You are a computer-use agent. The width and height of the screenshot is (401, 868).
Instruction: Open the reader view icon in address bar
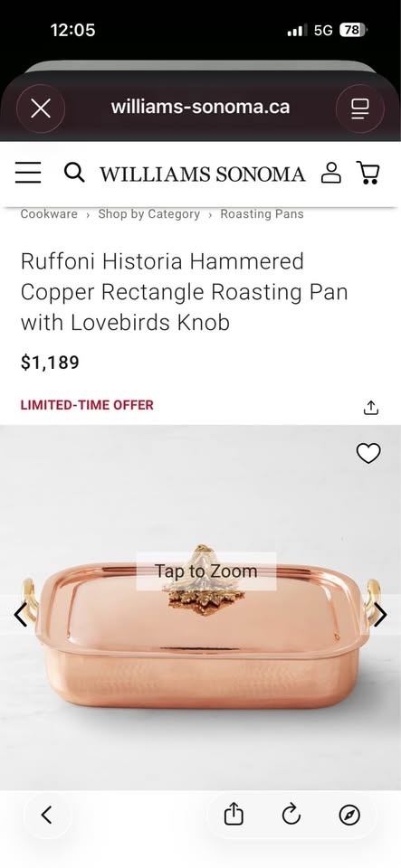coord(360,108)
